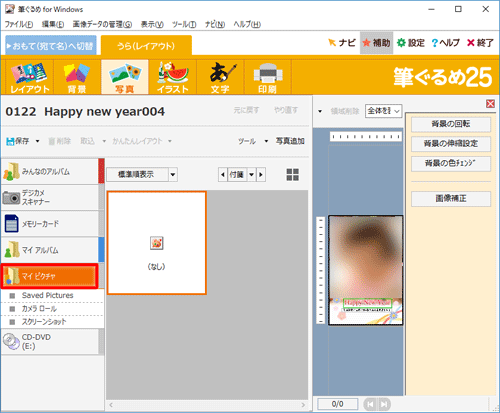Click the 付箋 sticky note button
The width and height of the screenshot is (500, 413).
tap(237, 174)
